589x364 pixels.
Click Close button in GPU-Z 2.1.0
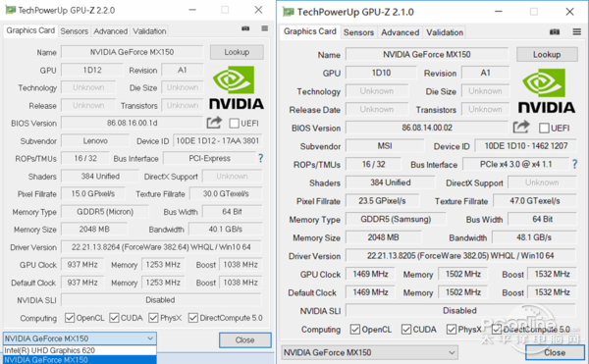[x=555, y=352]
